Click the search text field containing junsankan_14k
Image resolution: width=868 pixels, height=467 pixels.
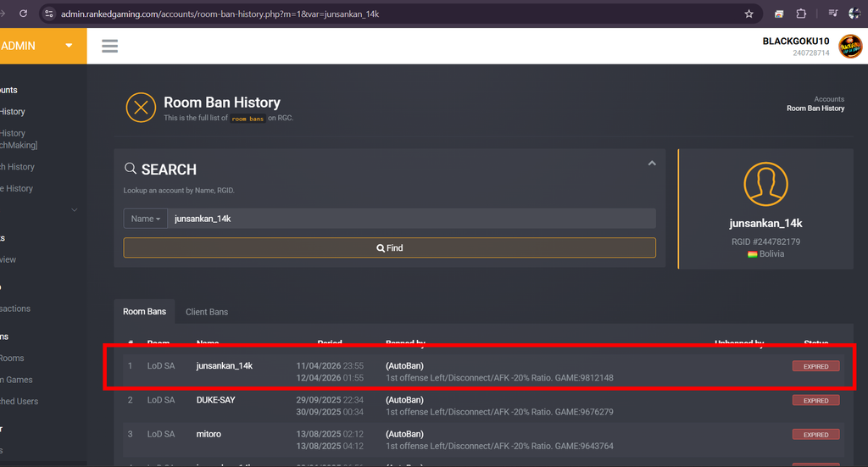coord(411,219)
